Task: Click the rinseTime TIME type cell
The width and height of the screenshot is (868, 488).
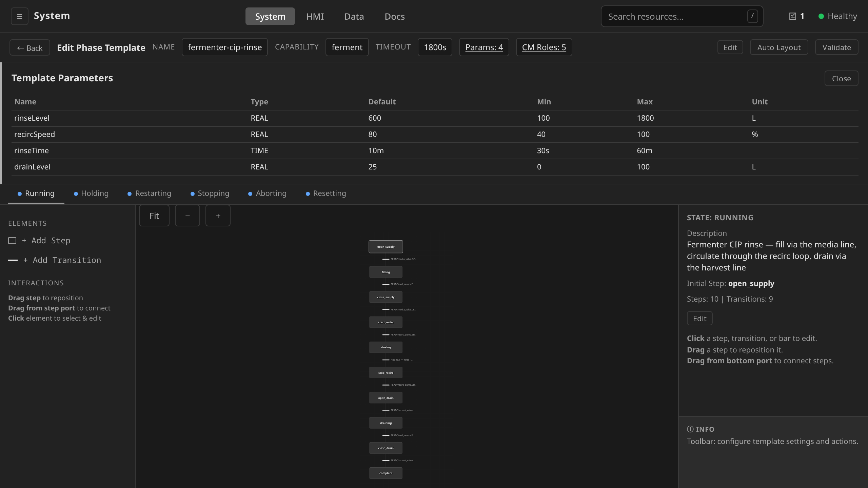Action: click(259, 150)
